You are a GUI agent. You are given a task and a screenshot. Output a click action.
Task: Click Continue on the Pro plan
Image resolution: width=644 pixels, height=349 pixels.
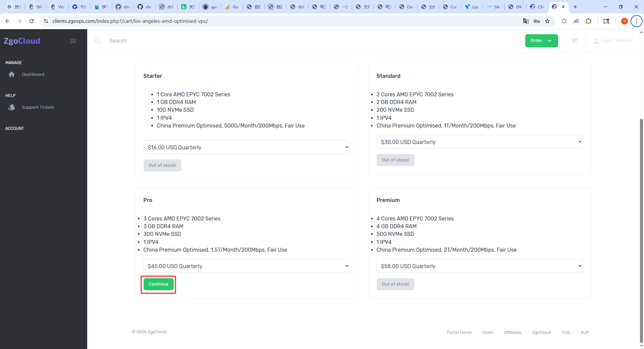pyautogui.click(x=159, y=284)
